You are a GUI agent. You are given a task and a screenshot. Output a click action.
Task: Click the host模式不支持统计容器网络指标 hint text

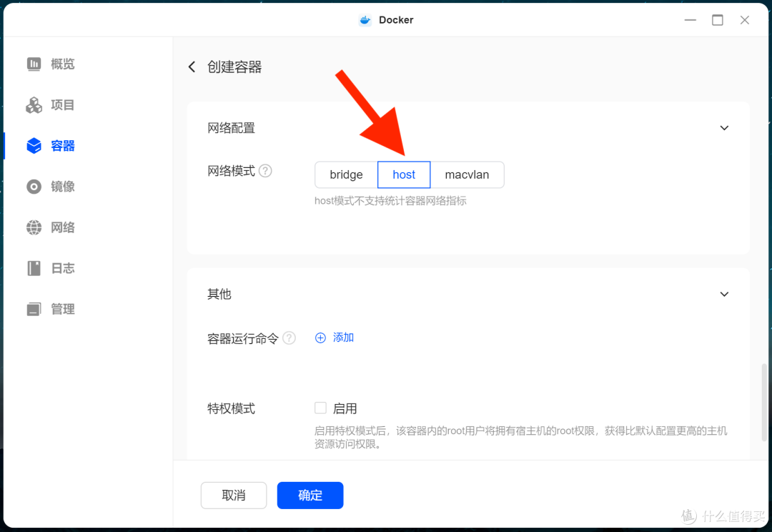[x=390, y=201]
